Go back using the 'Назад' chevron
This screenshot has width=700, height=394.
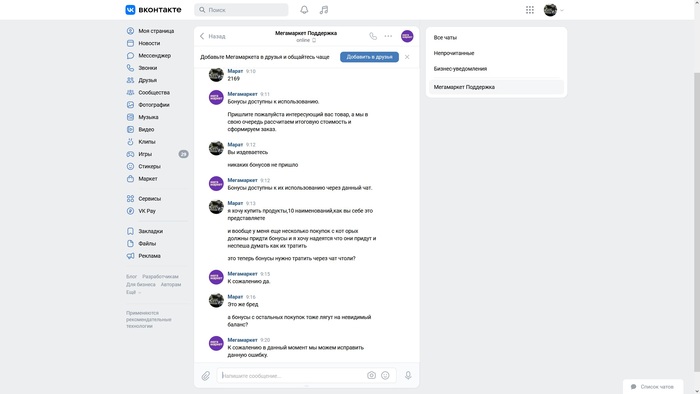[212, 36]
